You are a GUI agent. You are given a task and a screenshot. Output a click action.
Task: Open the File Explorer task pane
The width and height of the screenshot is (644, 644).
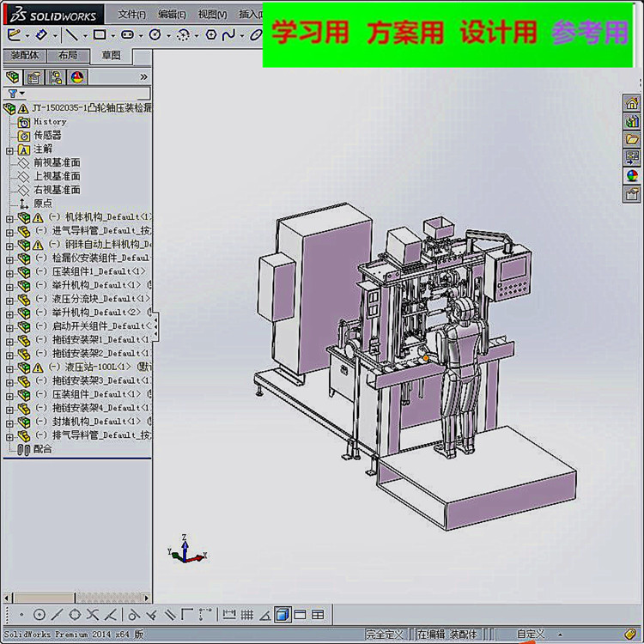(632, 139)
